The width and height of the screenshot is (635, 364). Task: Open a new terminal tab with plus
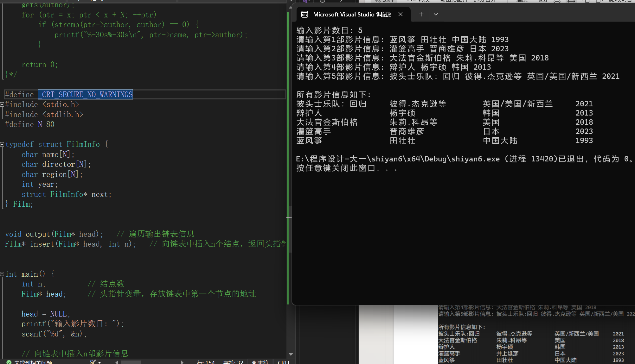[x=421, y=14]
